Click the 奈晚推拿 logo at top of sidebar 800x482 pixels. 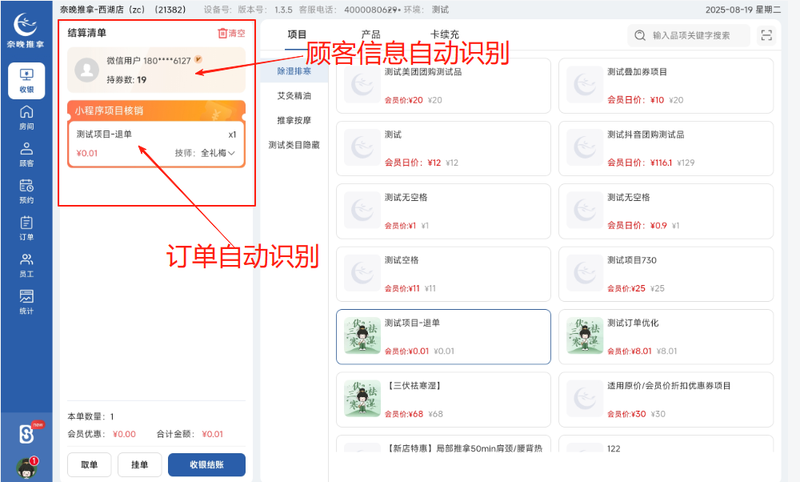click(26, 31)
